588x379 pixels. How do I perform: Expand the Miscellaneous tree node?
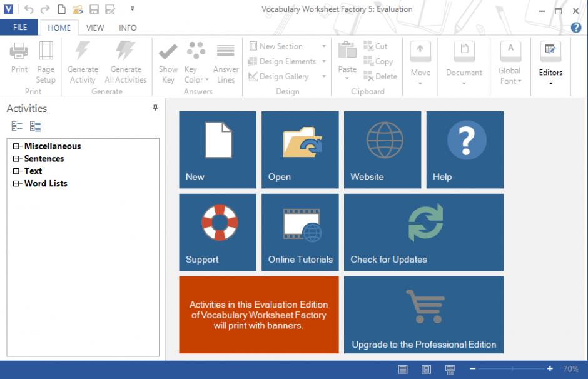16,146
